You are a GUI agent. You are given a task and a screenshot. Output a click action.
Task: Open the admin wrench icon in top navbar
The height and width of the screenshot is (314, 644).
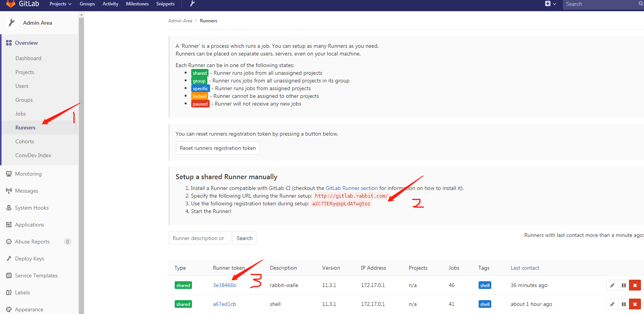192,4
